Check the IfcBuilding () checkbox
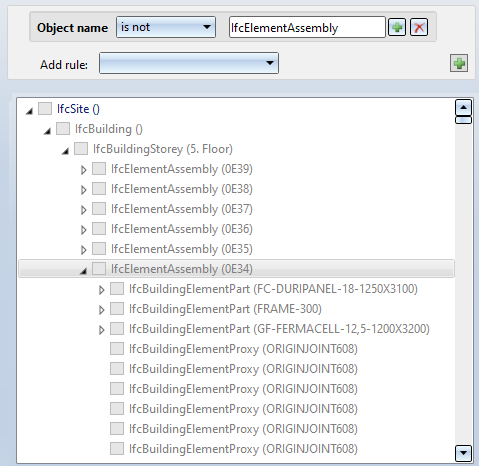479x466 pixels. point(63,129)
